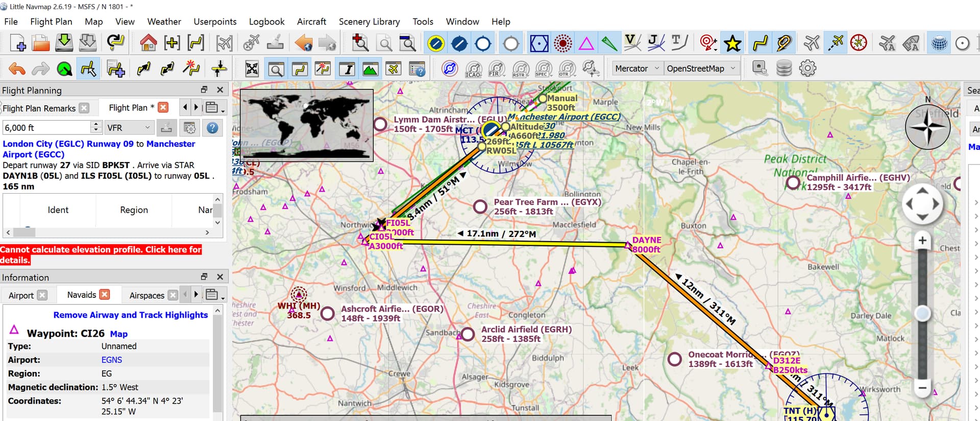Click the map Back arrow with globe

coord(304,43)
